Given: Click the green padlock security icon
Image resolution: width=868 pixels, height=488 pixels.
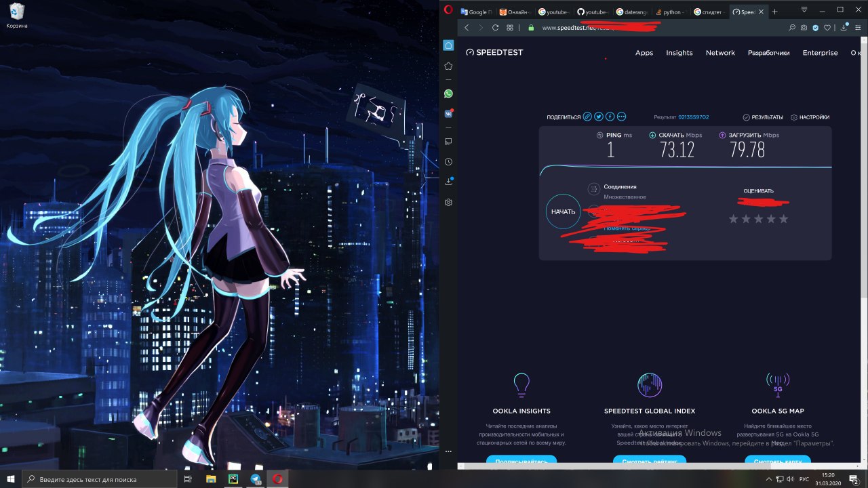Looking at the screenshot, I should pyautogui.click(x=531, y=28).
